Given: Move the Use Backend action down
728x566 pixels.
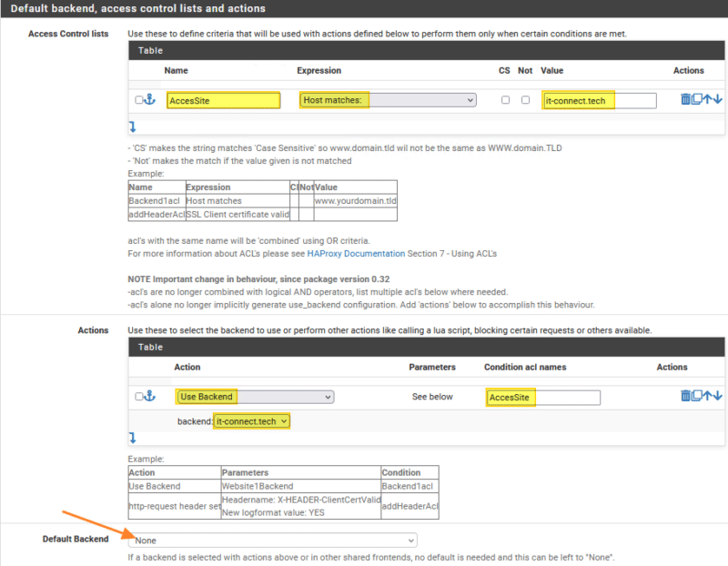Looking at the screenshot, I should [x=717, y=396].
